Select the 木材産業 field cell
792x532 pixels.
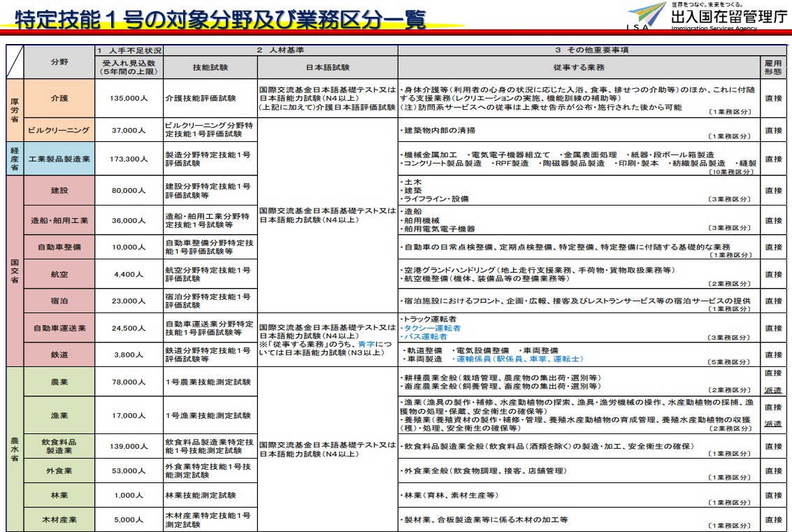click(x=59, y=520)
